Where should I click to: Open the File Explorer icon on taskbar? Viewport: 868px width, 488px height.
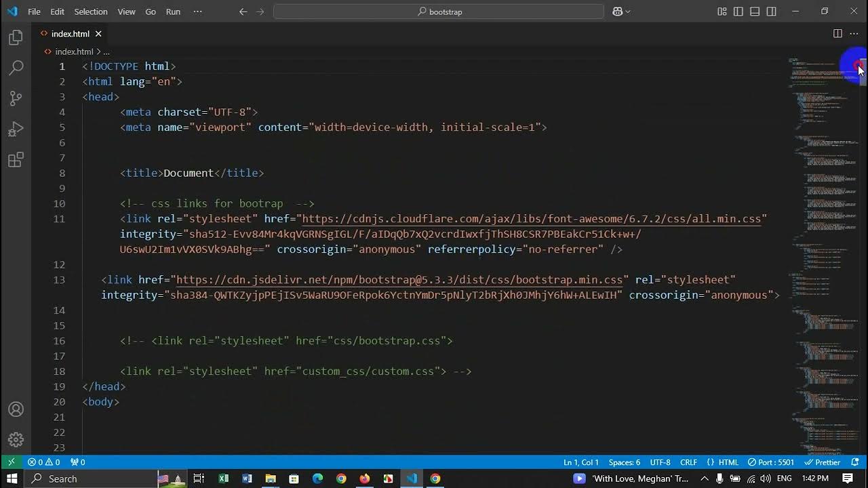pos(271,479)
